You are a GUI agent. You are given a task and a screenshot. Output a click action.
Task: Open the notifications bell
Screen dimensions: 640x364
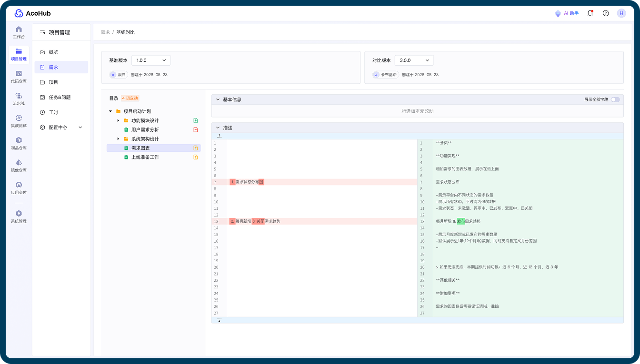tap(590, 13)
